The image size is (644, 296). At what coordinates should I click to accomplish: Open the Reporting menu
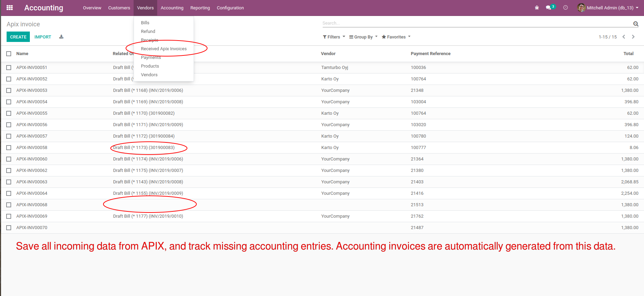(x=200, y=8)
